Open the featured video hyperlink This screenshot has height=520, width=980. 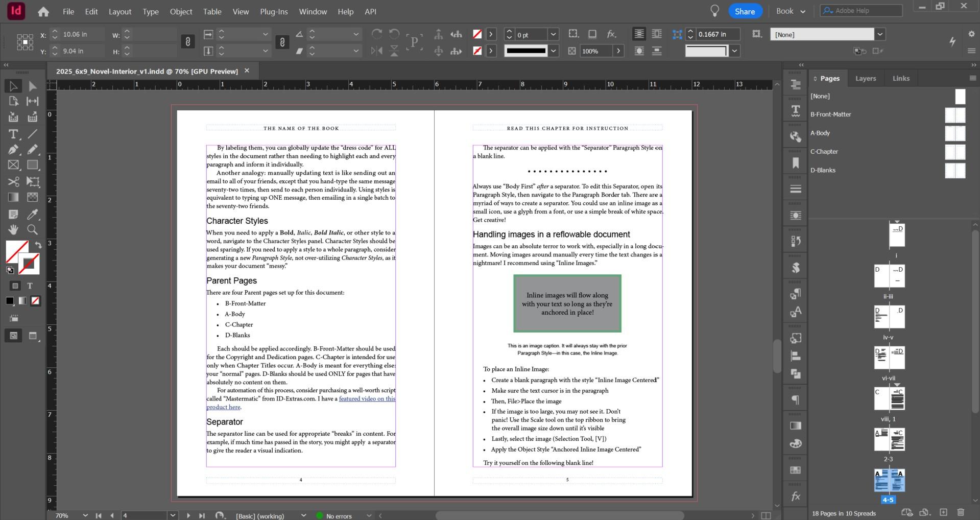pos(367,399)
